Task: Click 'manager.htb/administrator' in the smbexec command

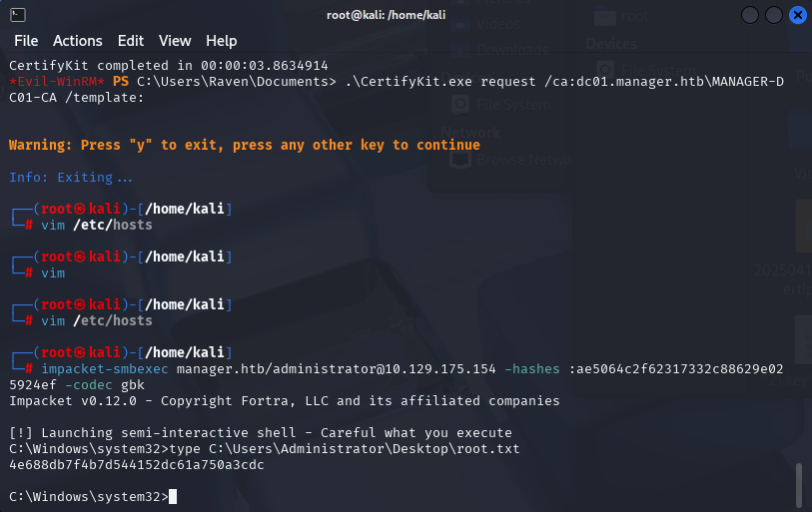Action: 277,369
